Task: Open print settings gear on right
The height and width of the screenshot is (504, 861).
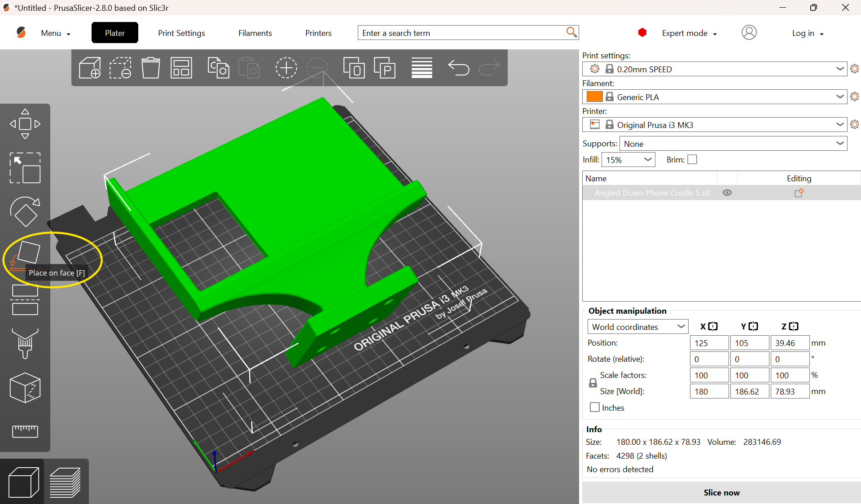Action: [855, 69]
